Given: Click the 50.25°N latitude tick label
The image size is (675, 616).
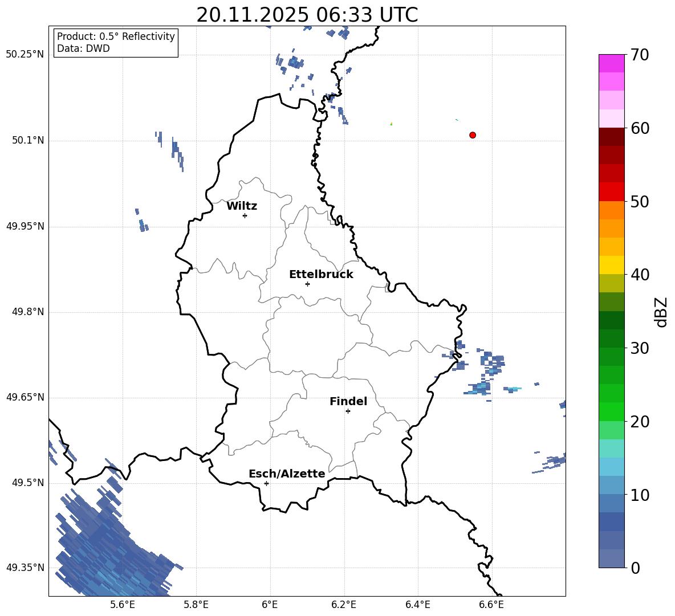Looking at the screenshot, I should tap(25, 55).
